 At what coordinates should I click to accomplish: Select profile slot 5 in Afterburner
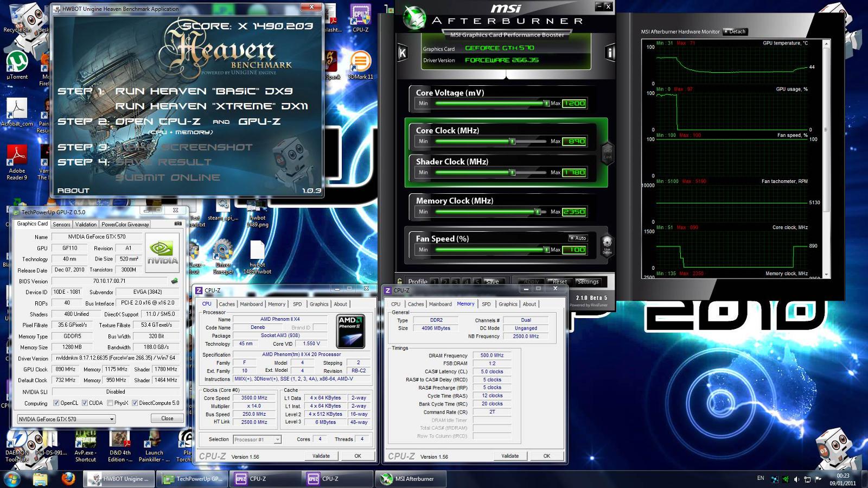pos(477,282)
